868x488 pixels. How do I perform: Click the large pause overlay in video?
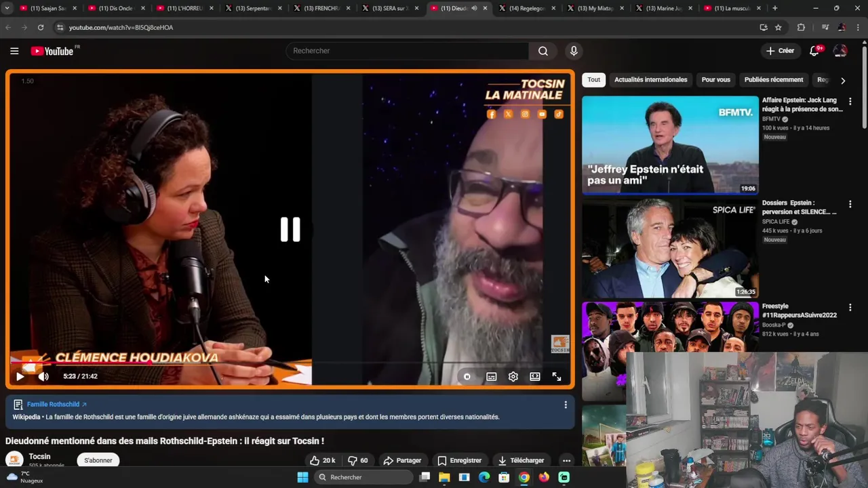(x=290, y=230)
